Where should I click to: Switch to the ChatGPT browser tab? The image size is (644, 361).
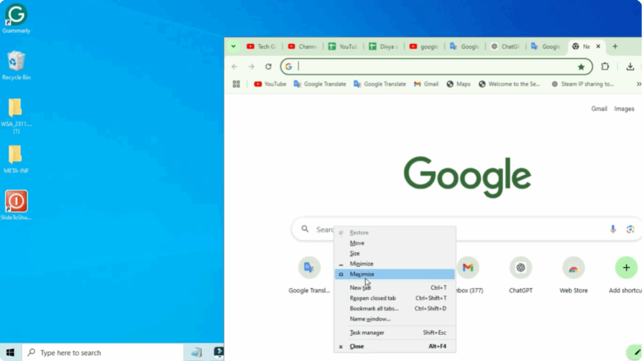pyautogui.click(x=506, y=47)
